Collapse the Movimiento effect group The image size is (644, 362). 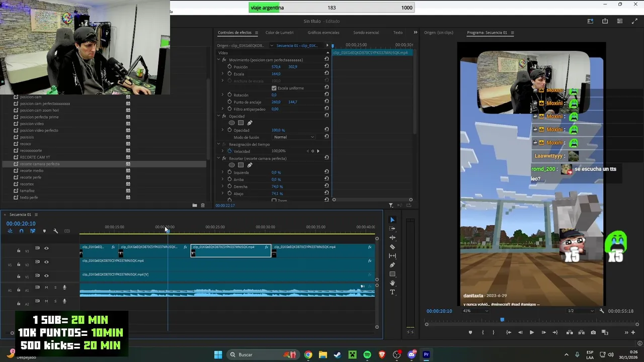(x=218, y=60)
